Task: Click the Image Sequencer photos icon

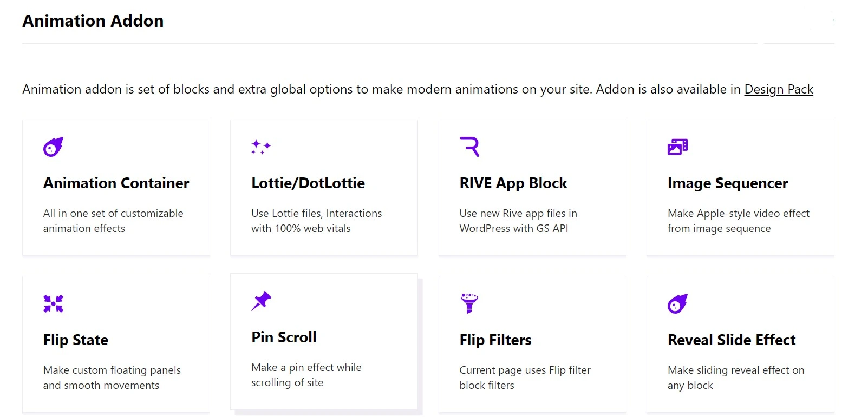Action: pyautogui.click(x=677, y=147)
